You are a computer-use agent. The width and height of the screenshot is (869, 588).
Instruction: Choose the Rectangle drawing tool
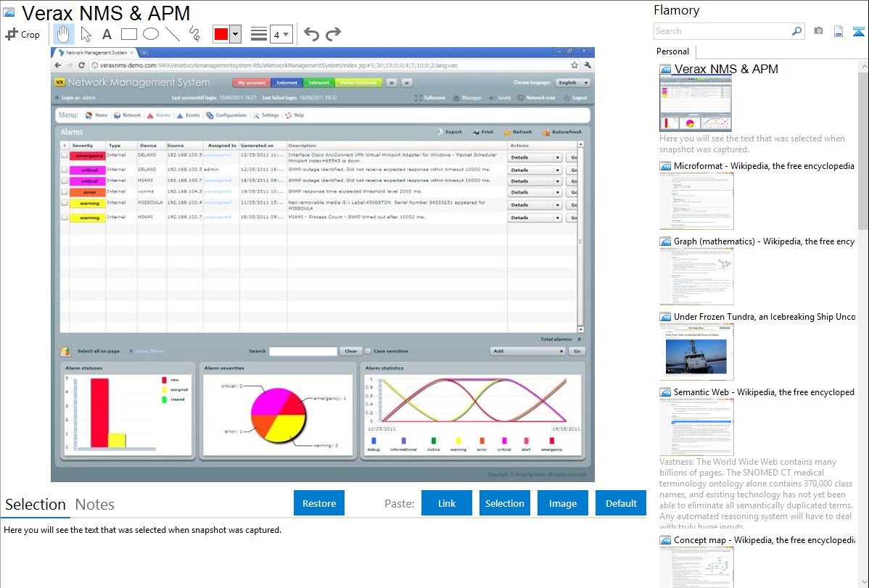tap(128, 33)
